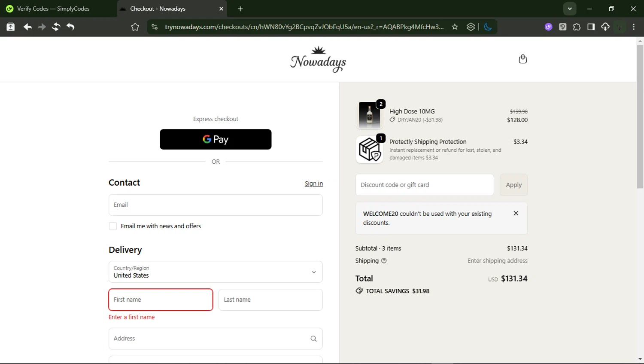Click the crossed-out '$159.98' price
This screenshot has height=364, width=644.
pos(519,111)
